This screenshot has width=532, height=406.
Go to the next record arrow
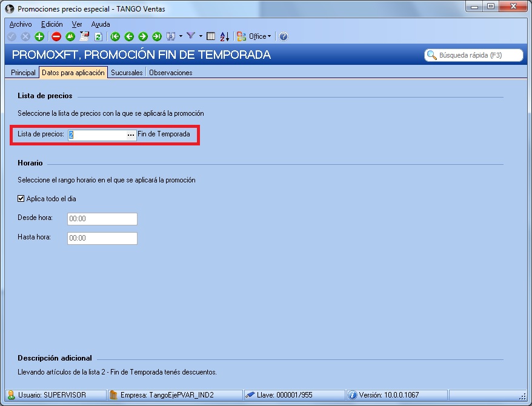(143, 36)
